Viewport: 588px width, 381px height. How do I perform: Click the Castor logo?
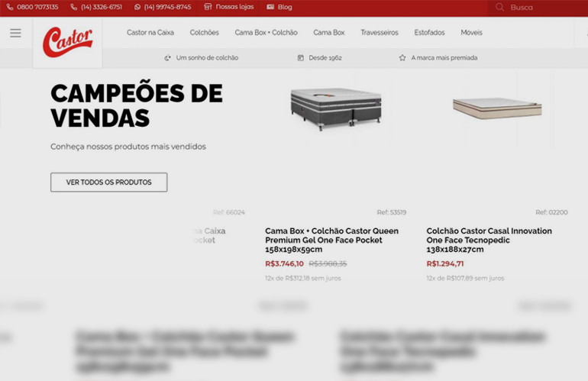pyautogui.click(x=67, y=41)
